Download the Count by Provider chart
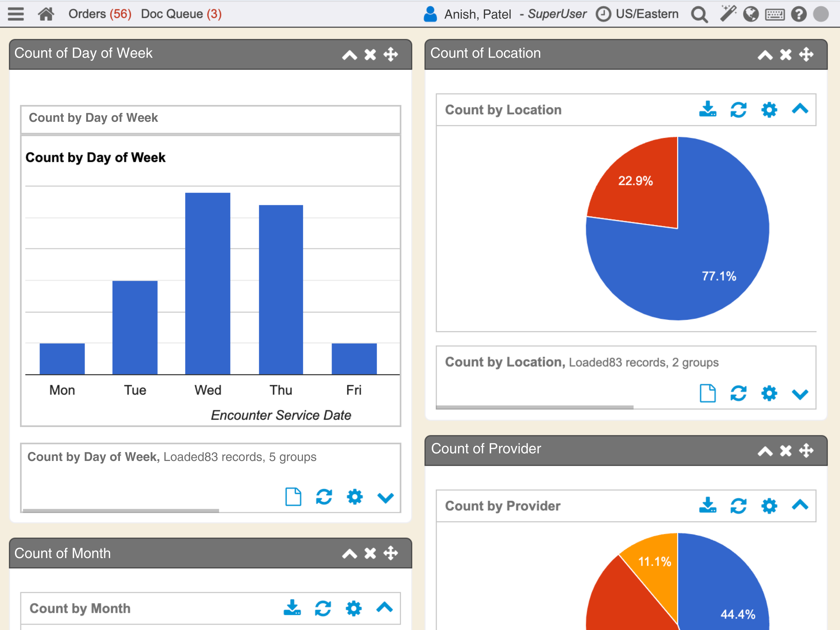Viewport: 840px width, 630px height. [x=708, y=505]
